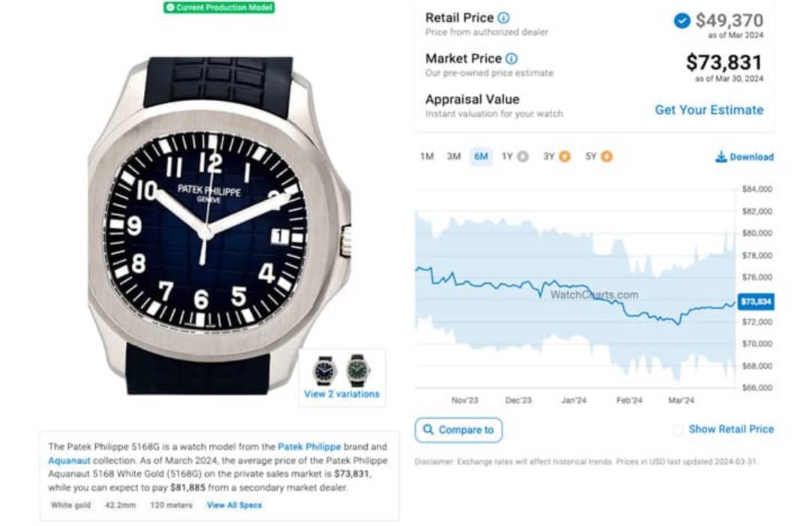Screen dimensions: 812x526
Task: Click the Download arrow icon
Action: point(721,157)
